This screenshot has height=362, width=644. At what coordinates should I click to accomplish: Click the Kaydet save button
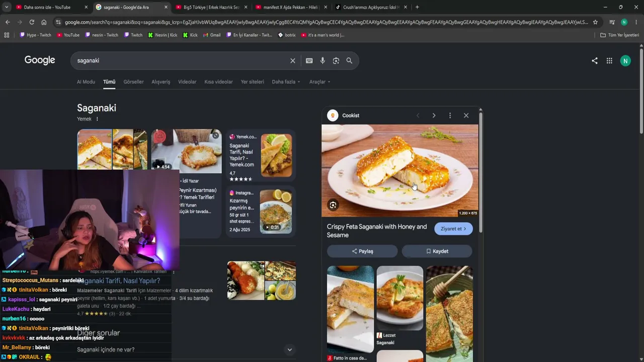(x=437, y=251)
